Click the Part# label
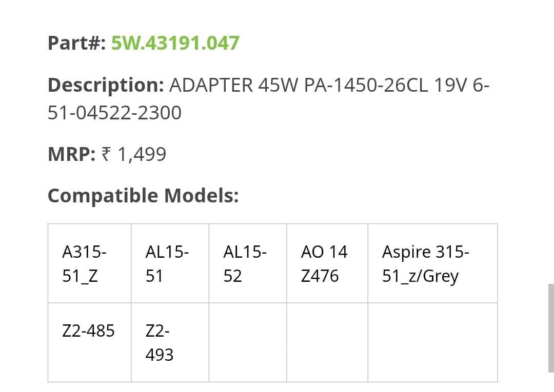Image resolution: width=554 pixels, height=392 pixels. tap(76, 43)
